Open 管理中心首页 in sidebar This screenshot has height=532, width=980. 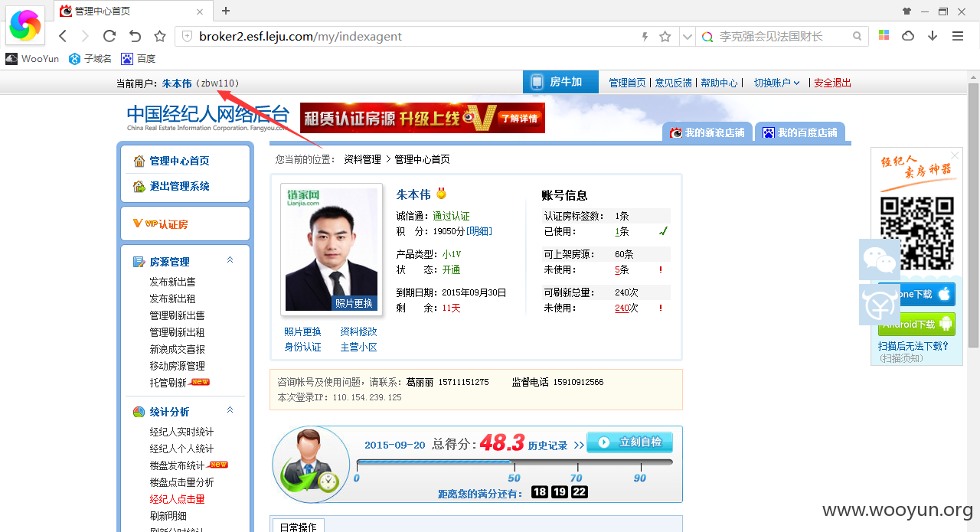point(179,161)
